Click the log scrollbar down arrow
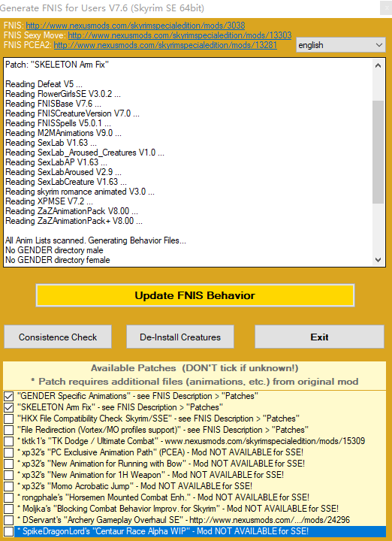 [378, 259]
